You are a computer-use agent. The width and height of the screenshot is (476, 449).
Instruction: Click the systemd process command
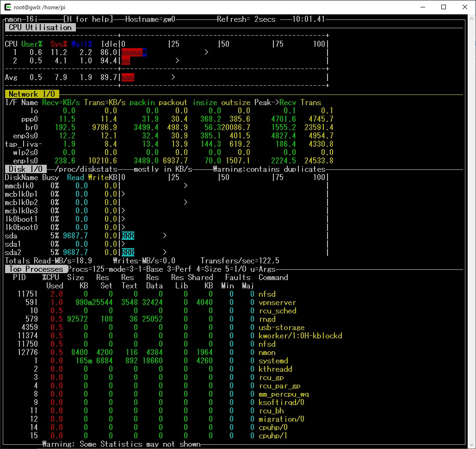(273, 361)
